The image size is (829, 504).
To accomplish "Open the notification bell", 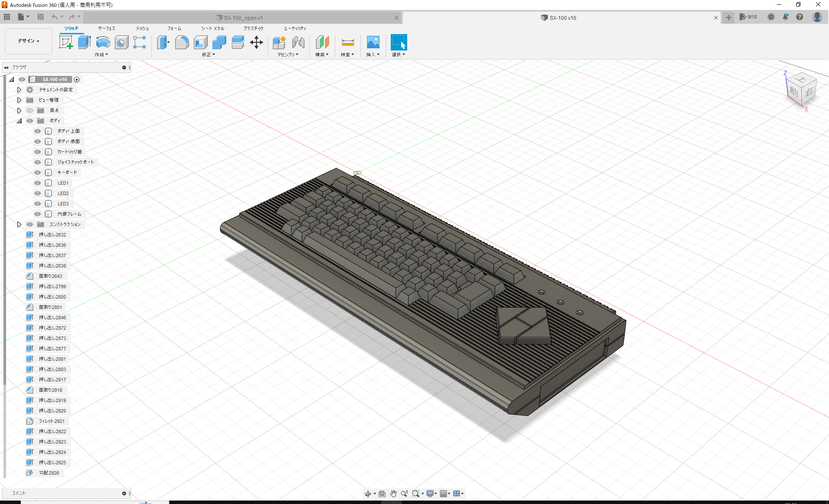I will (786, 17).
